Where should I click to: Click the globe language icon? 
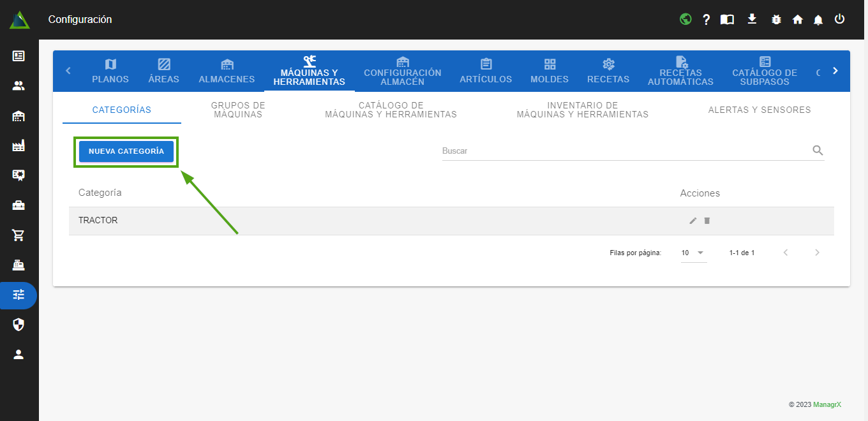[x=685, y=19]
